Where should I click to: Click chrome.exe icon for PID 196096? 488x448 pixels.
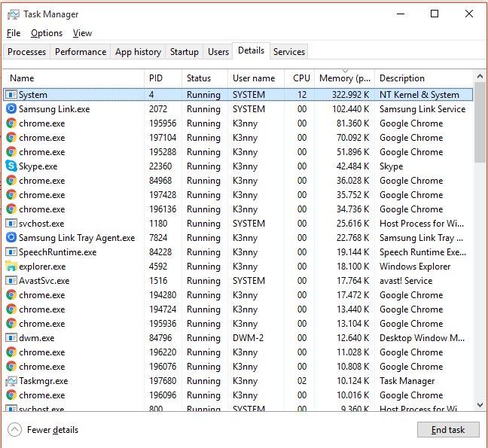(11, 395)
